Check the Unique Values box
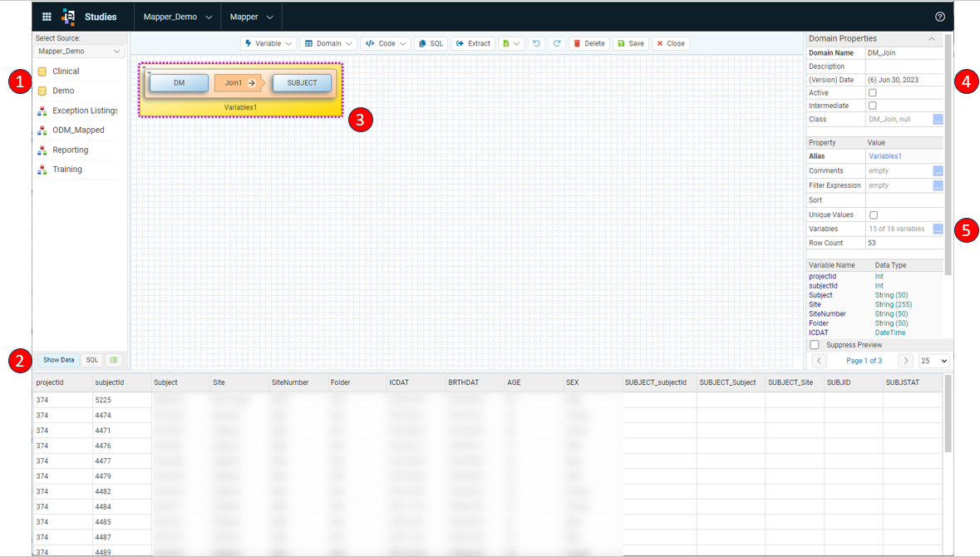 (874, 215)
